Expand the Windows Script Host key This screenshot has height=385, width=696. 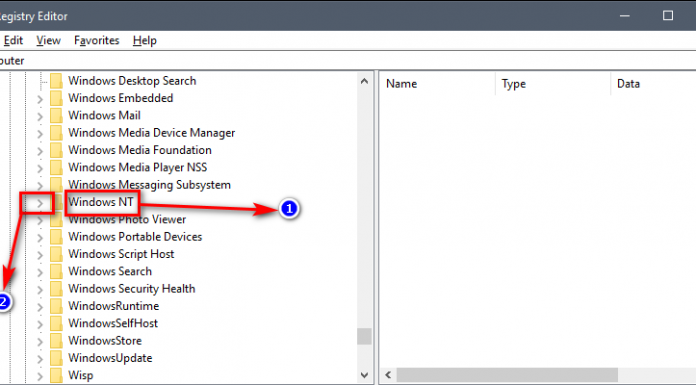[x=40, y=255]
